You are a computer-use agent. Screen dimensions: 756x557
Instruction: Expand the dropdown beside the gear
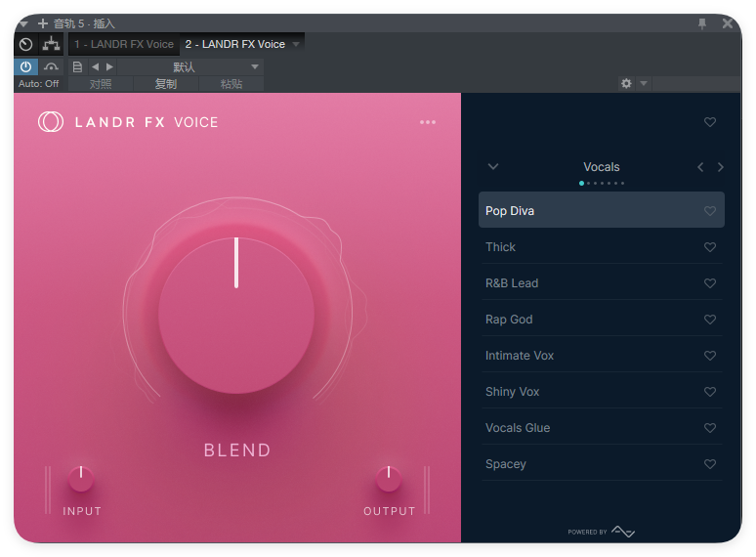pos(644,83)
